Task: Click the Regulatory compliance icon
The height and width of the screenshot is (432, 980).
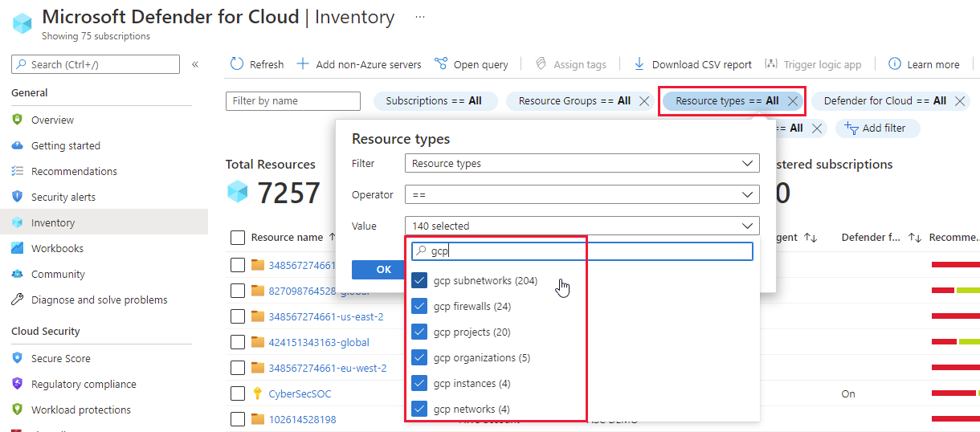Action: click(x=18, y=384)
